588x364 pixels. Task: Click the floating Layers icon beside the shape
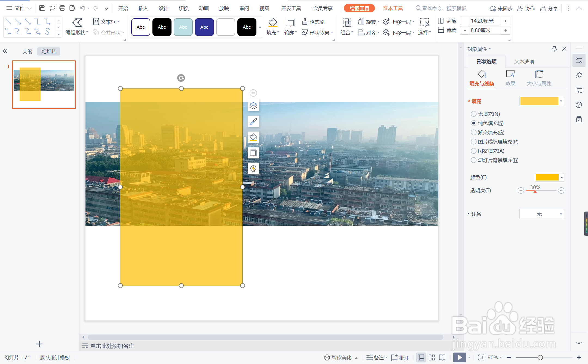coord(253,106)
